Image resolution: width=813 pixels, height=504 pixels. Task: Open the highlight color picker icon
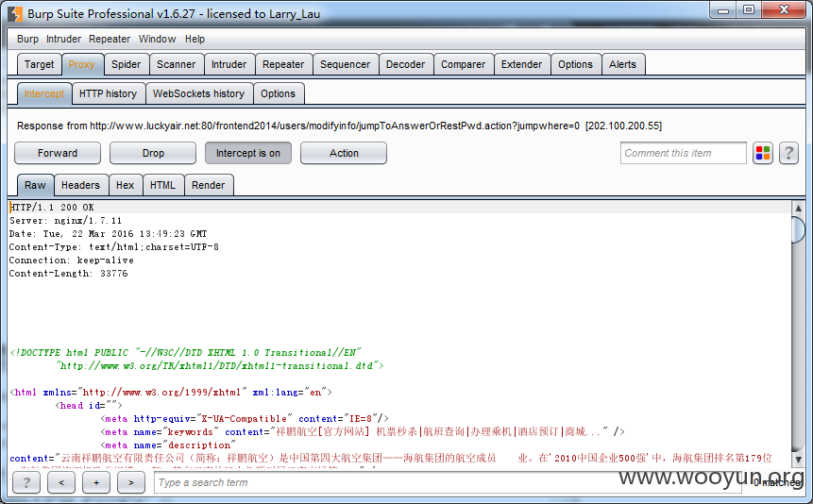coord(763,153)
